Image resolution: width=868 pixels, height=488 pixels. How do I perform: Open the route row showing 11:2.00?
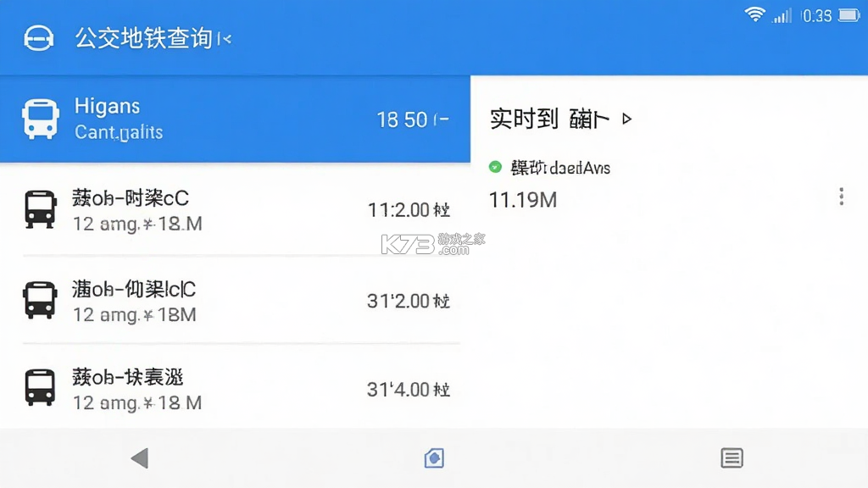(236, 210)
